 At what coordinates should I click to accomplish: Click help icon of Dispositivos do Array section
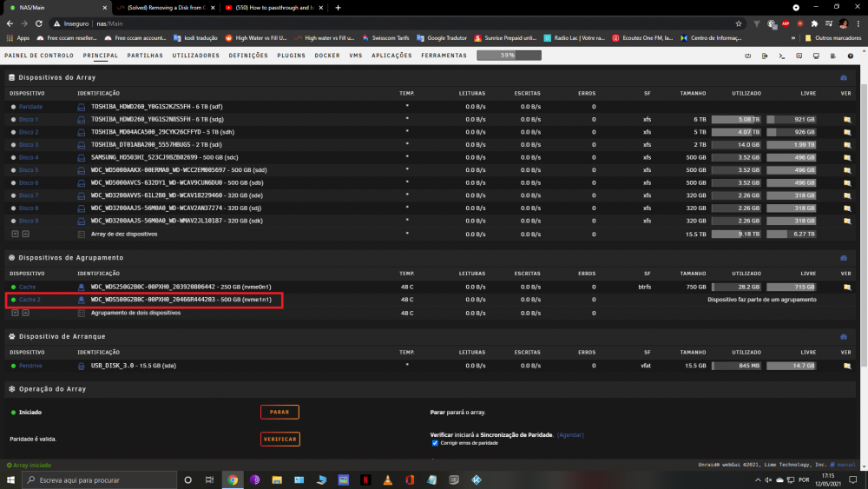(844, 78)
